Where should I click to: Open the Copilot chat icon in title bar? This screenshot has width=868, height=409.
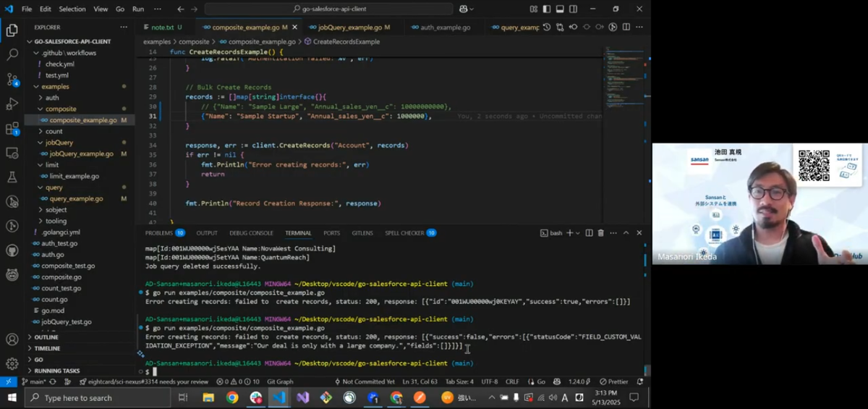pyautogui.click(x=463, y=9)
